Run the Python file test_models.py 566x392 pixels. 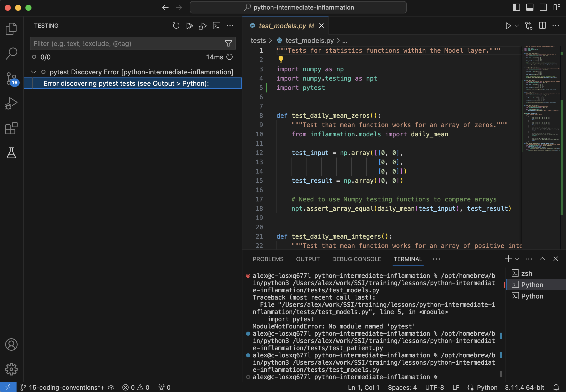[x=508, y=26]
